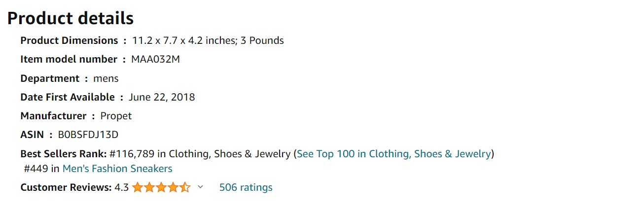Screen dimensions: 644x209
Task: Click the Product Dimensions label
Action: point(69,40)
